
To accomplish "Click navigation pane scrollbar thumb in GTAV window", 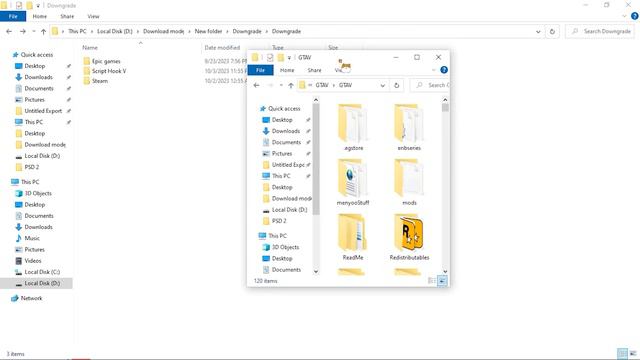I will (x=316, y=159).
